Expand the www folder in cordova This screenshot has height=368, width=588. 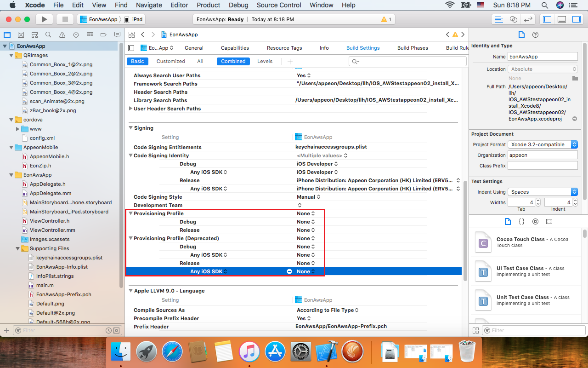coord(17,129)
